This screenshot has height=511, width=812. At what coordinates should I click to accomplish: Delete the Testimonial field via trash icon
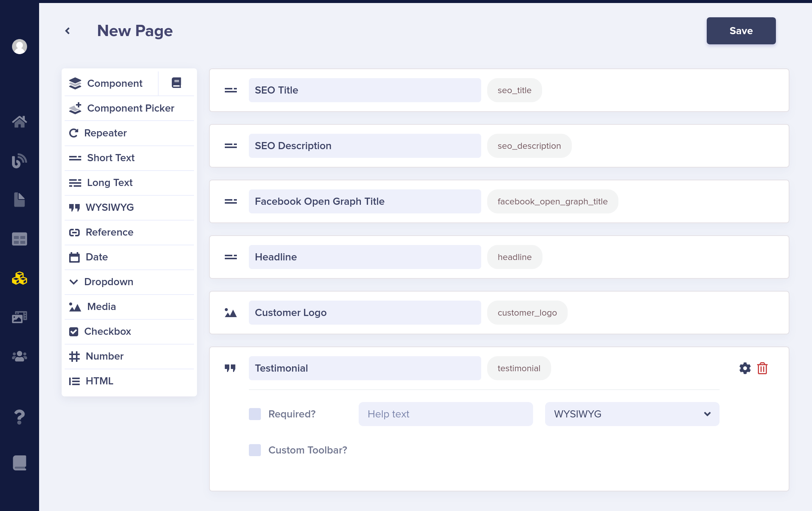click(x=762, y=368)
